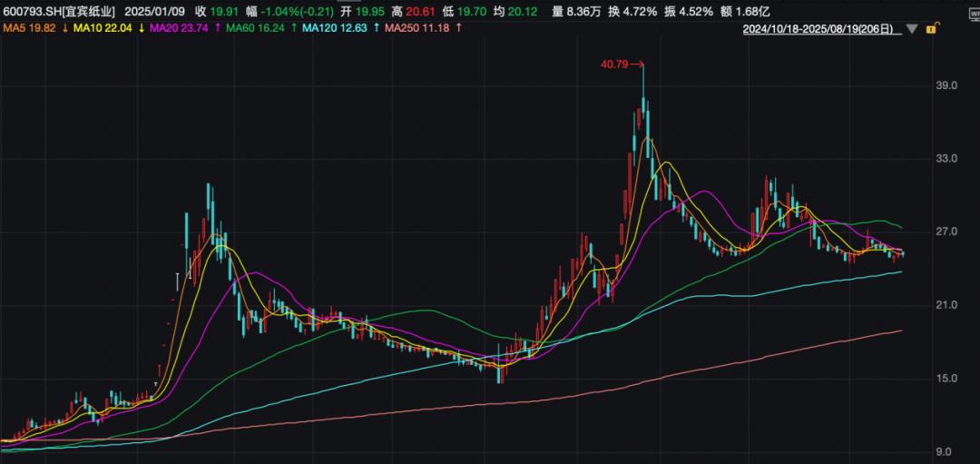Click the 33.0 price axis label

[946, 159]
